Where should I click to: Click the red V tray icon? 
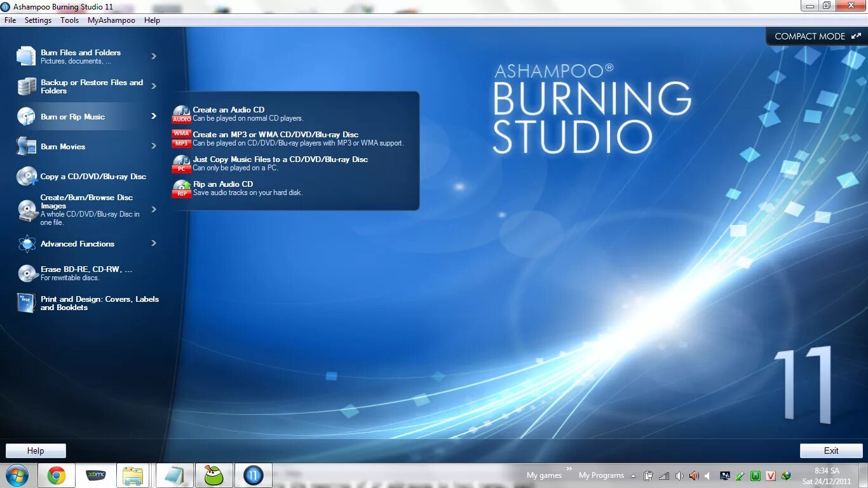point(771,475)
